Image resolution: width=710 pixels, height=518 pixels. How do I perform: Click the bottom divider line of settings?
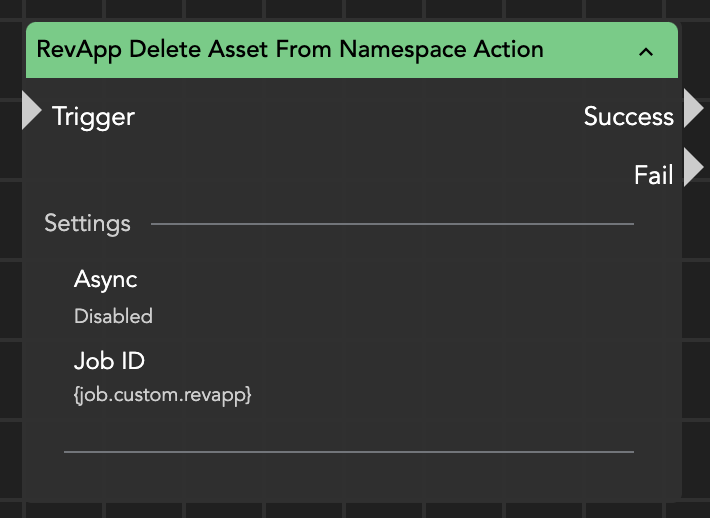tap(348, 452)
